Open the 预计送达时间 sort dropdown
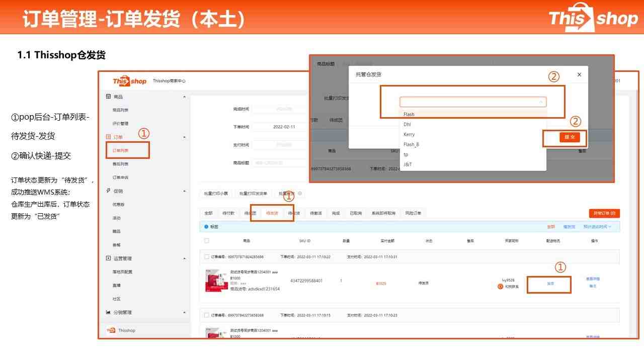 point(597,227)
